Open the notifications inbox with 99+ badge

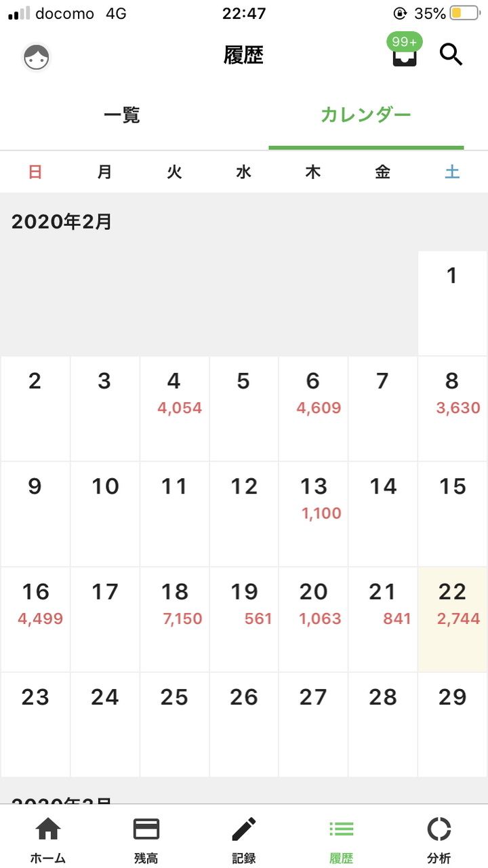pos(405,54)
